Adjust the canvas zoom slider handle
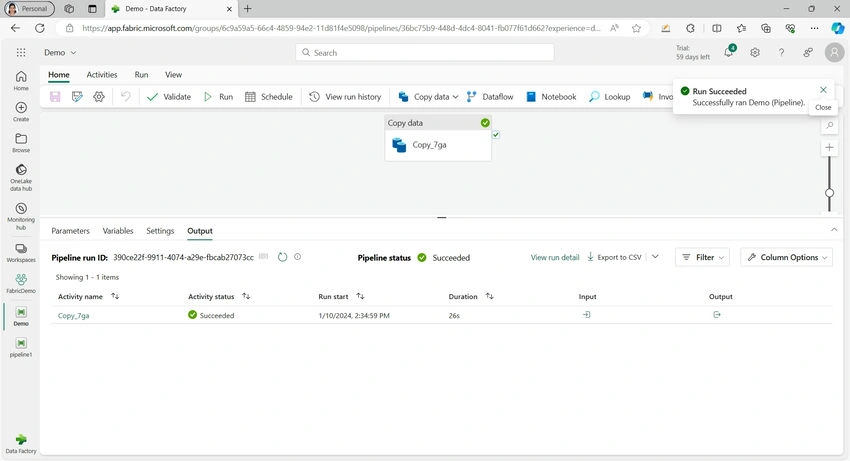This screenshot has height=461, width=850. coord(829,193)
